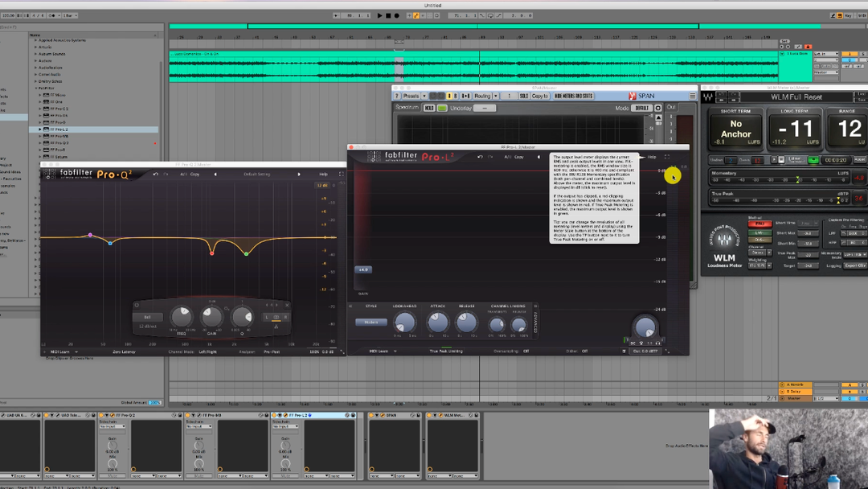The image size is (868, 489).
Task: Toggle the SOLO button in SPAN
Action: pos(523,96)
